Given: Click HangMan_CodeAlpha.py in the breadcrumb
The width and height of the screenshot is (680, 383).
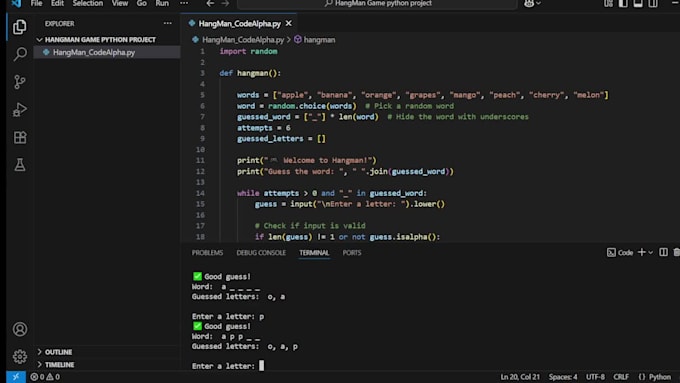Looking at the screenshot, I should click(x=243, y=39).
